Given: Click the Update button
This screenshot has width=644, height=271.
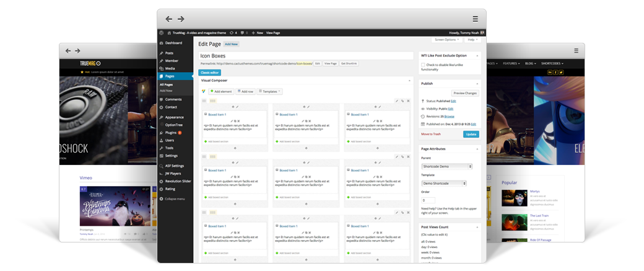Looking at the screenshot, I should 471,134.
